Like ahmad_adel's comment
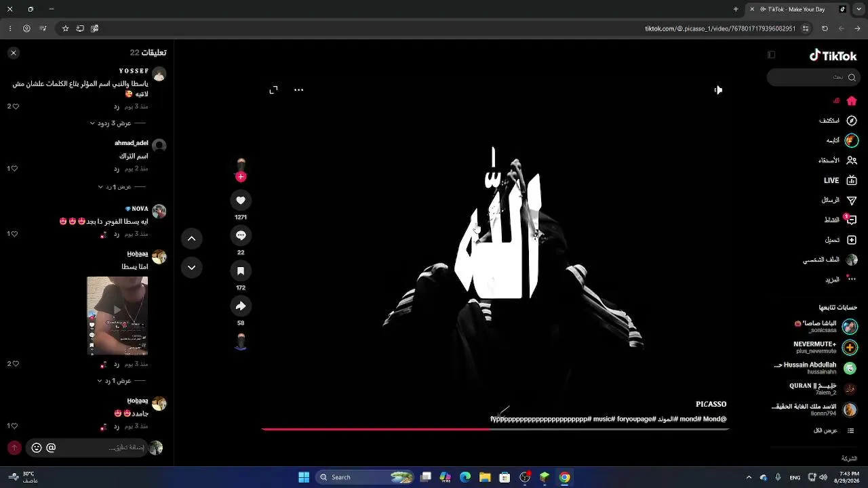 point(15,169)
